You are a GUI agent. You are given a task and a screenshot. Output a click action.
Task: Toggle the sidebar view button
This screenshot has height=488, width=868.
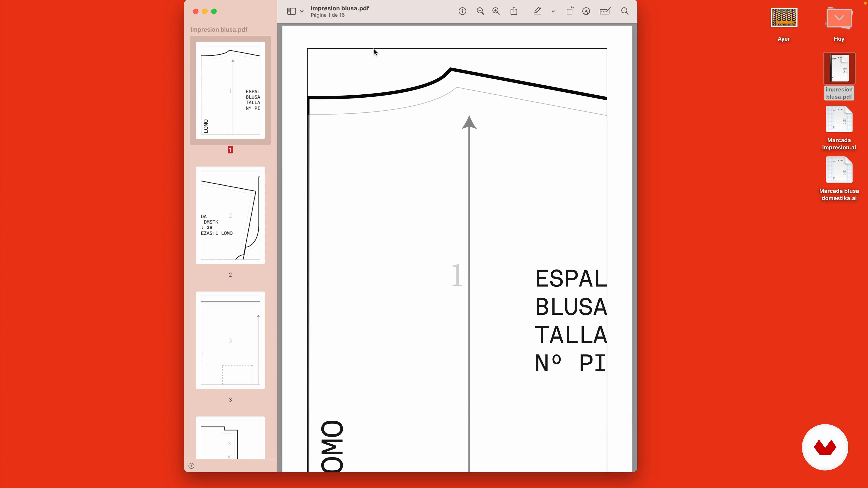click(x=291, y=12)
